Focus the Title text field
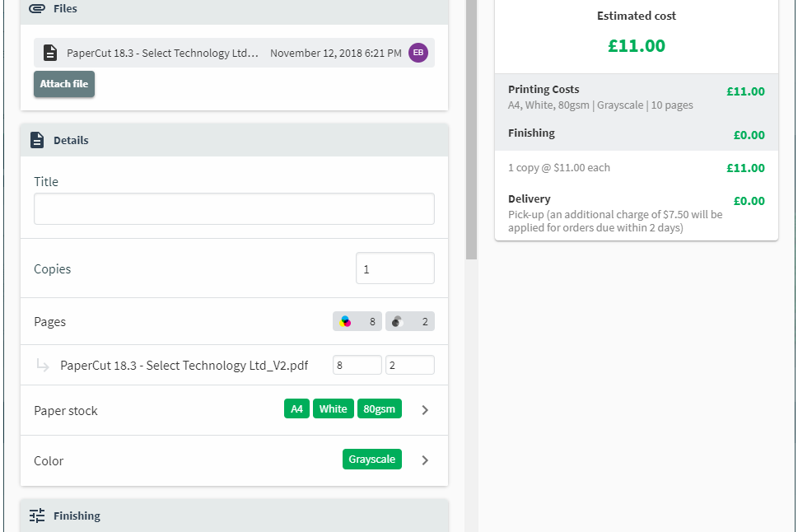This screenshot has width=798, height=532. coord(234,208)
